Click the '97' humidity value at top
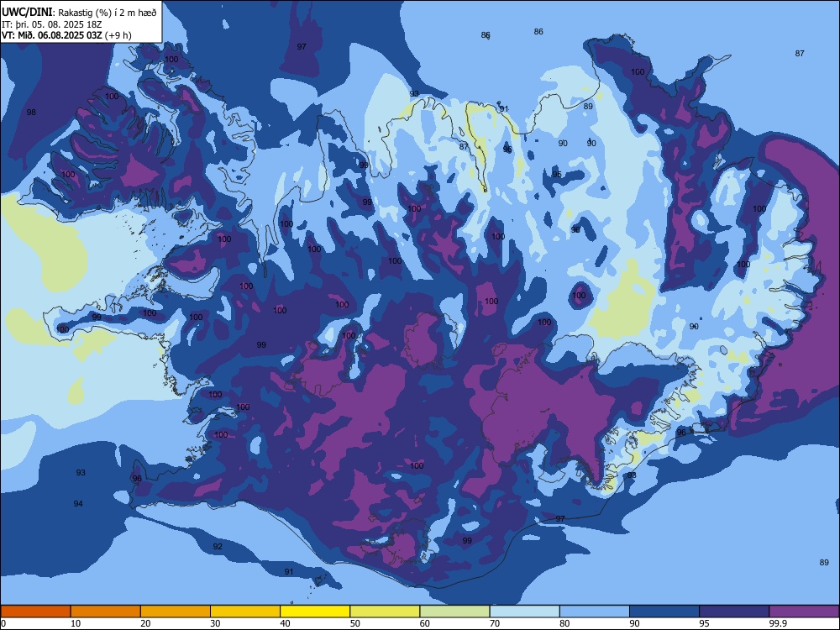 (x=302, y=46)
